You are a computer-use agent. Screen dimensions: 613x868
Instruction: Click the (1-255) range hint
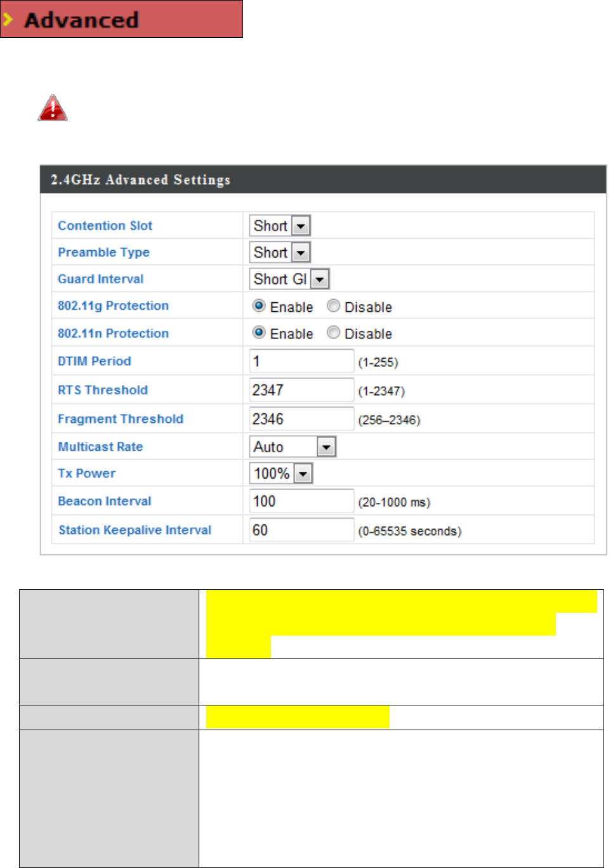point(378,363)
